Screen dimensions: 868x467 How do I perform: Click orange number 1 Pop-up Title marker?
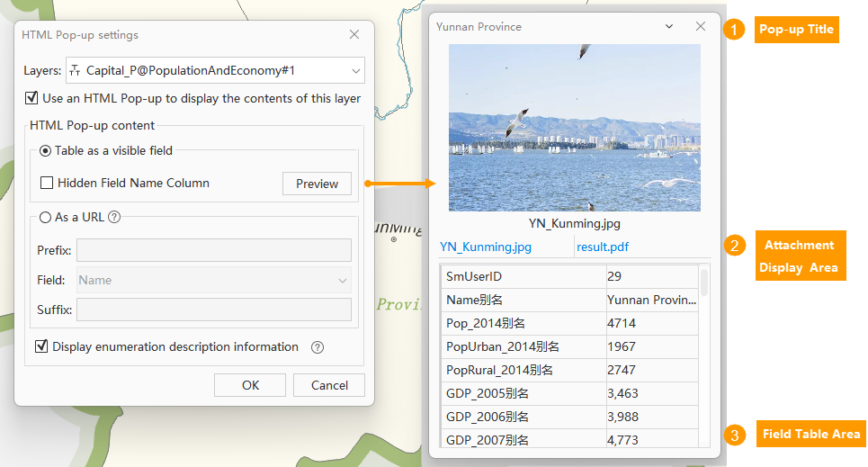coord(736,30)
